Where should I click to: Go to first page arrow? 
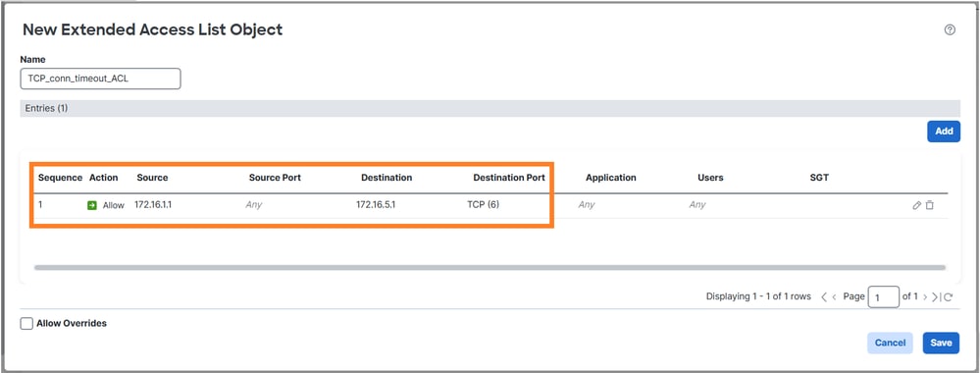click(824, 297)
